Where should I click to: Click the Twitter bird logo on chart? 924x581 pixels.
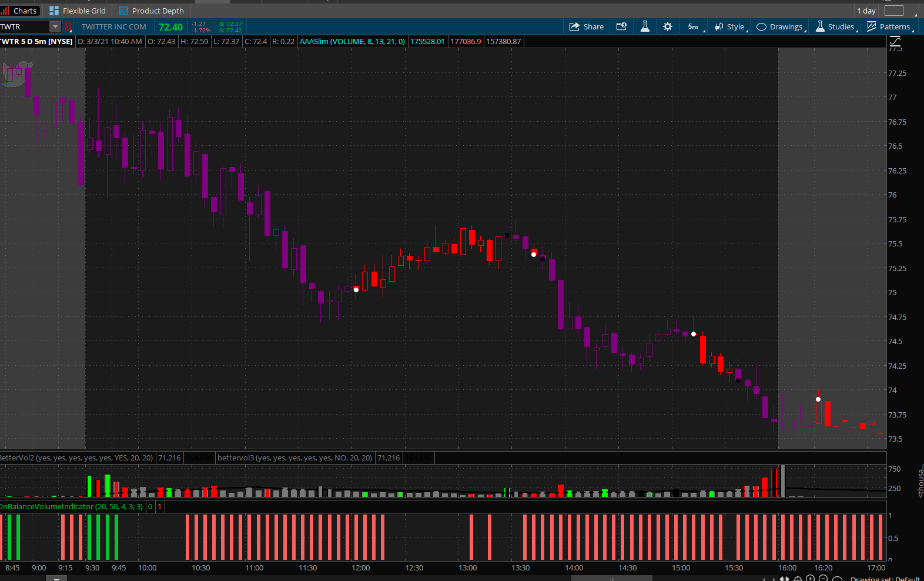16,74
